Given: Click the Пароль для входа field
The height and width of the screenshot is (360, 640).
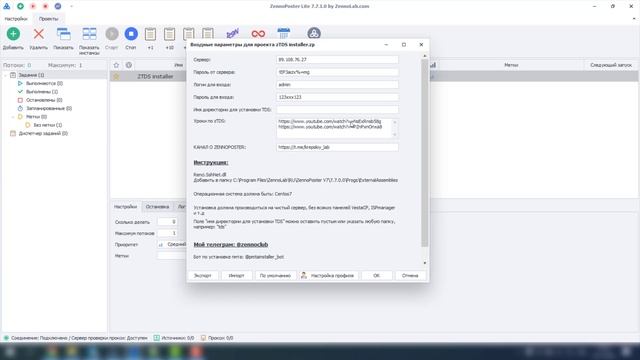Looking at the screenshot, I should pos(337,97).
